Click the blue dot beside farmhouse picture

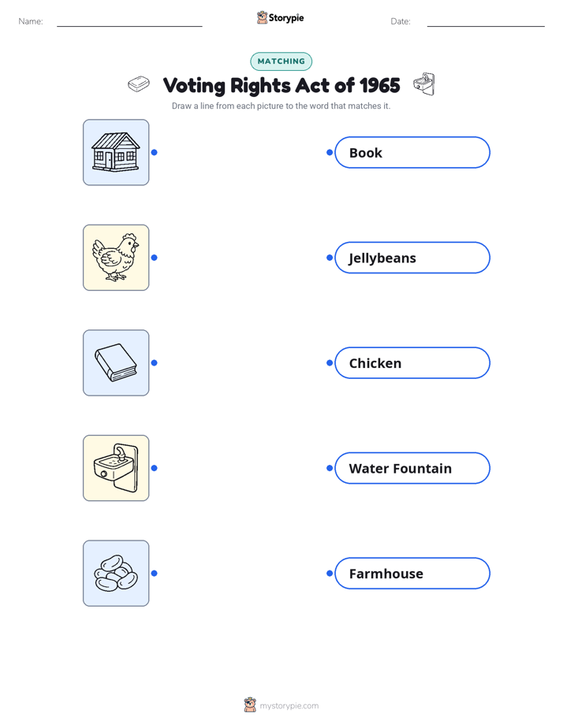click(x=155, y=152)
